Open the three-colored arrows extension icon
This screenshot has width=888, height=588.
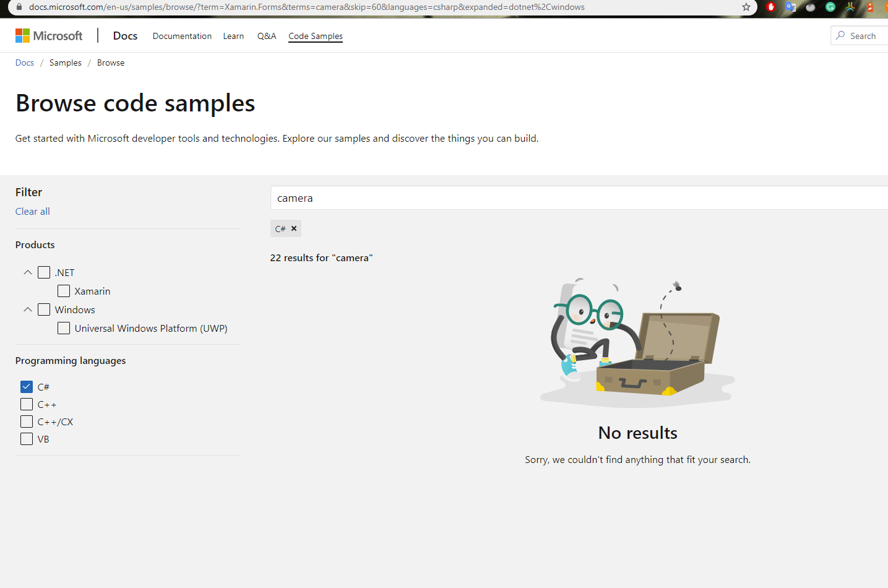click(850, 7)
